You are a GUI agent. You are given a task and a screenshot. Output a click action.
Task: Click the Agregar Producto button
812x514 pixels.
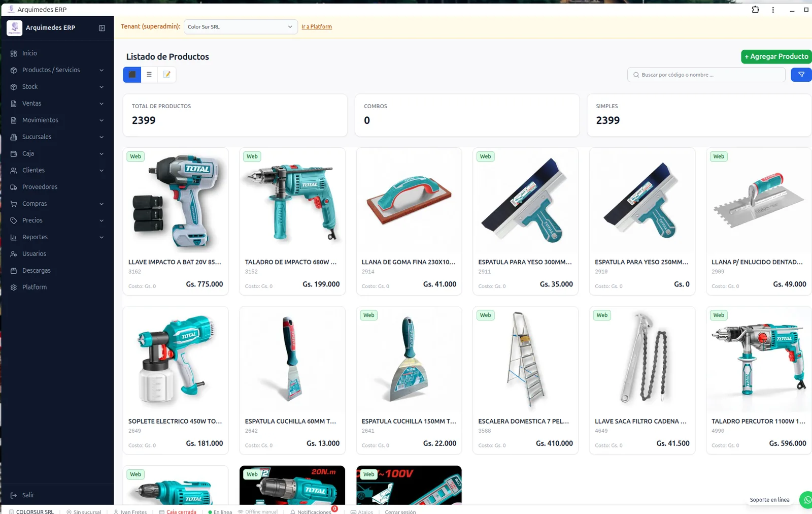pos(776,57)
